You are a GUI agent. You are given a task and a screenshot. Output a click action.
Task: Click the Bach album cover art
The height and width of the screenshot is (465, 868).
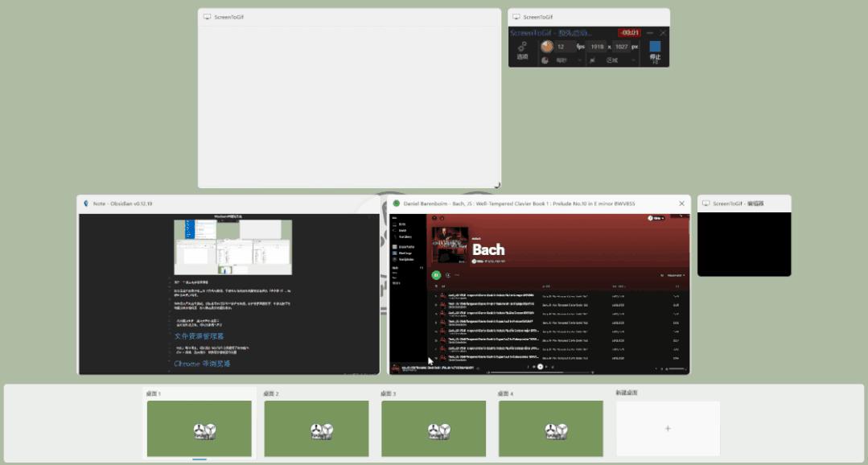coord(450,245)
